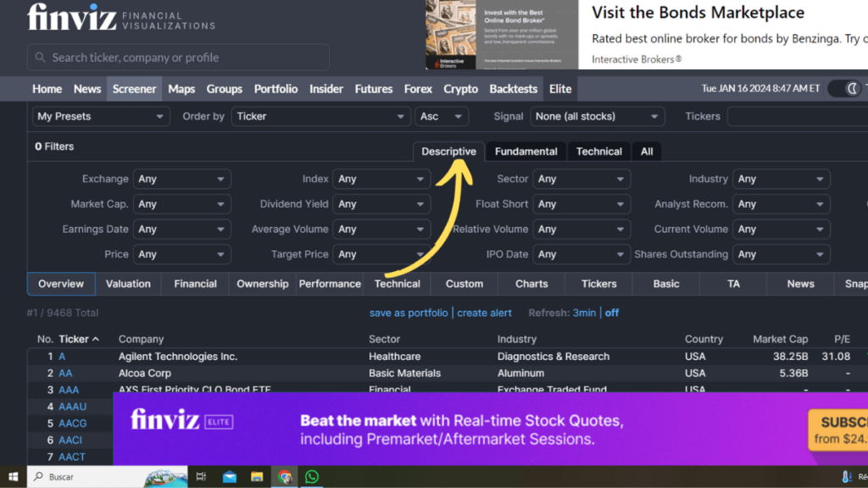Screen dimensions: 868x488
Task: Click the search magnifier icon
Action: coord(40,58)
